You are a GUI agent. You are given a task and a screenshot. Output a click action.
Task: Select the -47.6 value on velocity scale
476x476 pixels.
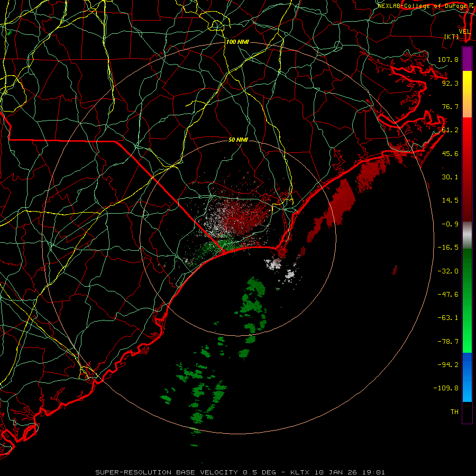448,295
